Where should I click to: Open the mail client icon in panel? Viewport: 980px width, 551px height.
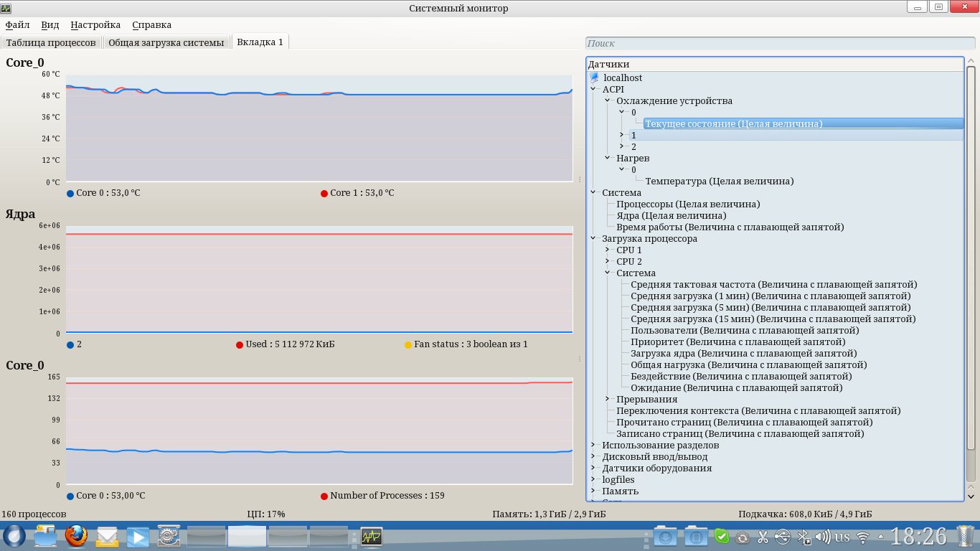click(x=108, y=537)
